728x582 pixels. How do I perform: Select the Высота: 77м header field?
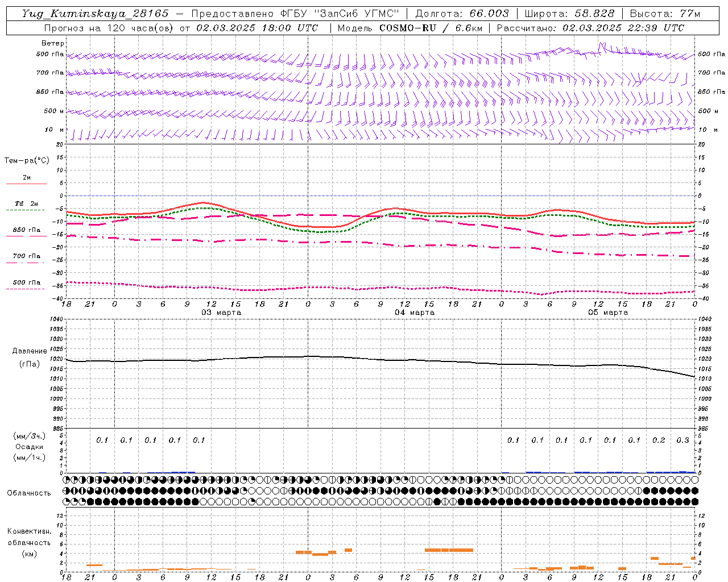(665, 14)
